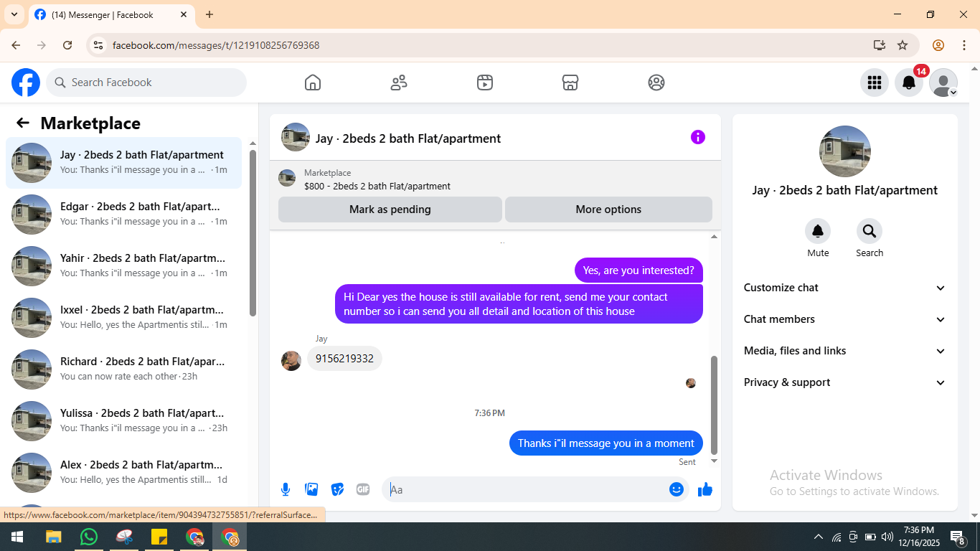Click the Aa message input field

pos(527,489)
